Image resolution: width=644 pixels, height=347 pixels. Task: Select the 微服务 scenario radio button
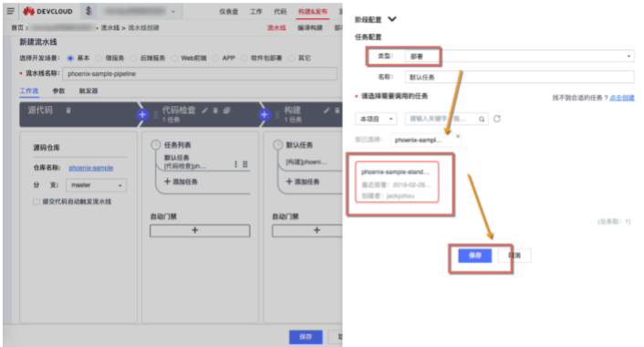click(99, 58)
